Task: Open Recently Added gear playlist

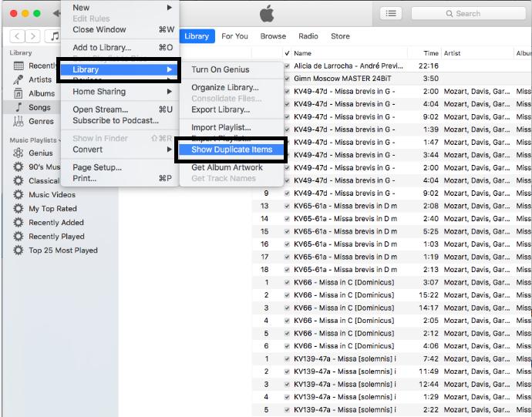Action: coord(19,223)
